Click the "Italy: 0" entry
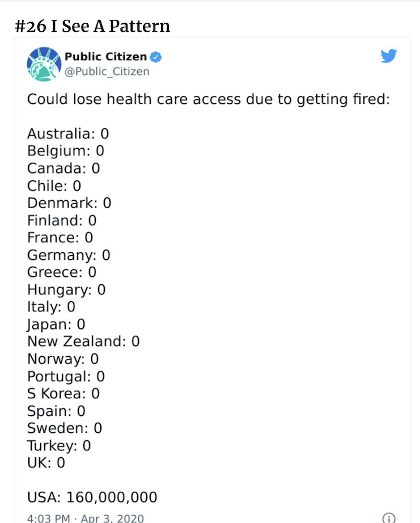Screen dimensions: 420x523 pos(51,307)
